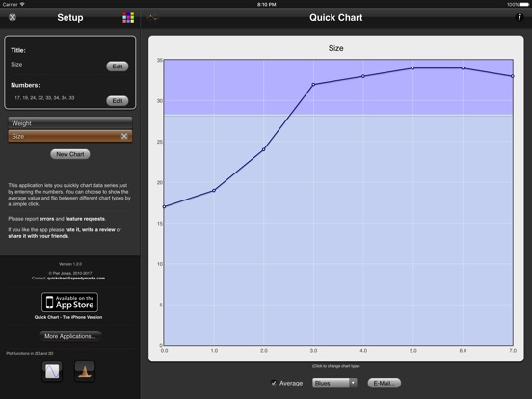Open the info icon at top right
The width and height of the screenshot is (532, 399).
(519, 17)
